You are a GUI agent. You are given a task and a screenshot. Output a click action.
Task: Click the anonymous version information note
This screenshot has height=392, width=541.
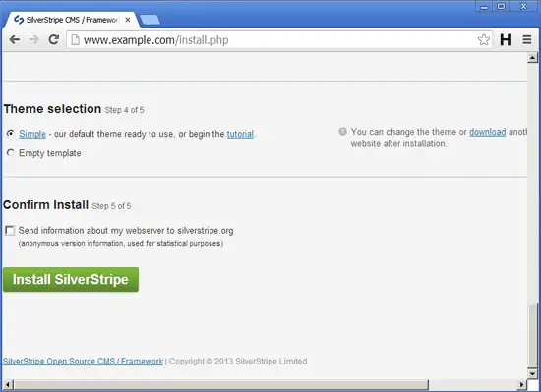point(121,244)
